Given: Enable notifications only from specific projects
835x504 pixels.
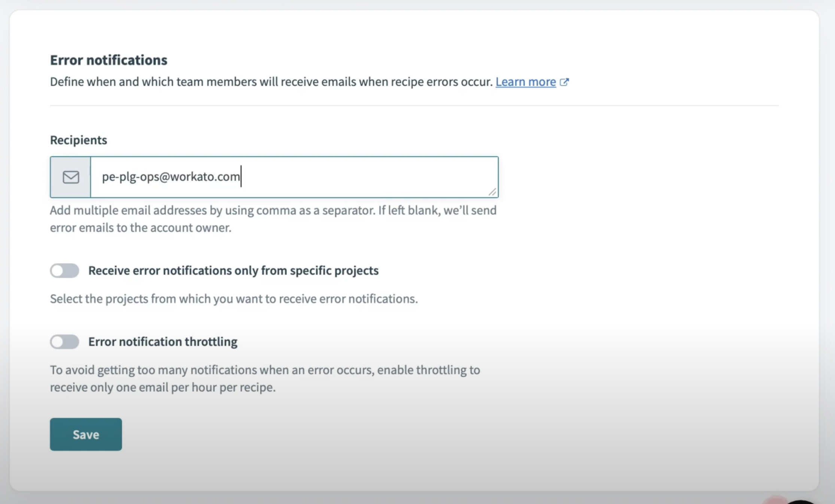Looking at the screenshot, I should pyautogui.click(x=64, y=270).
